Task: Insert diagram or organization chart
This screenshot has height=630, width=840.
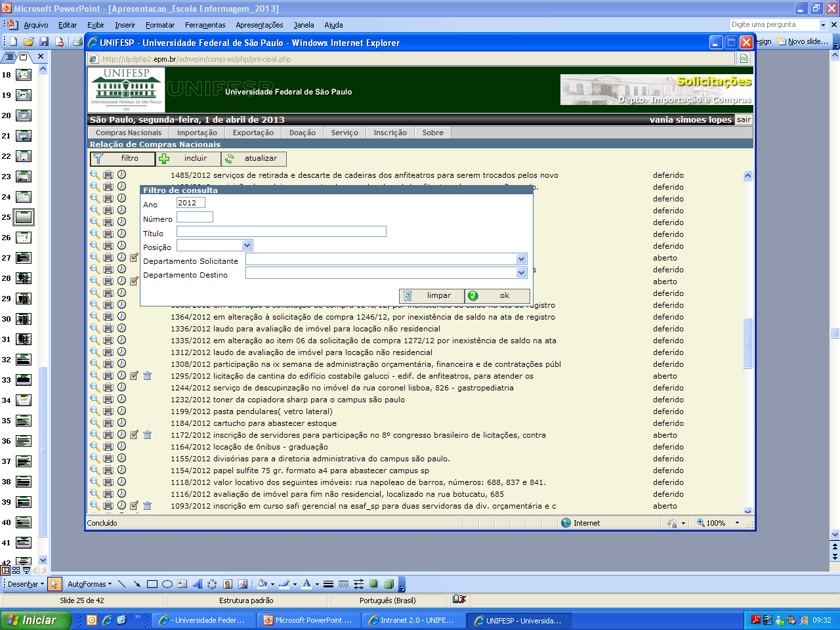Action: [x=212, y=584]
